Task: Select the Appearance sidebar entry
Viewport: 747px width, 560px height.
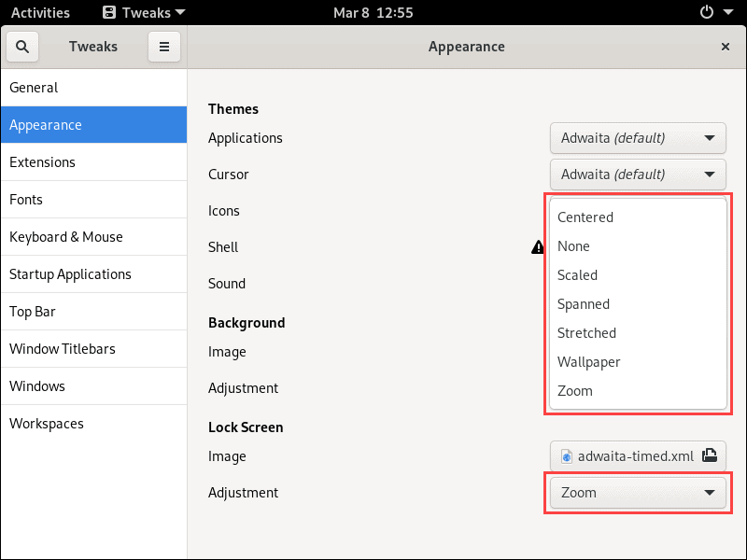Action: click(x=94, y=125)
